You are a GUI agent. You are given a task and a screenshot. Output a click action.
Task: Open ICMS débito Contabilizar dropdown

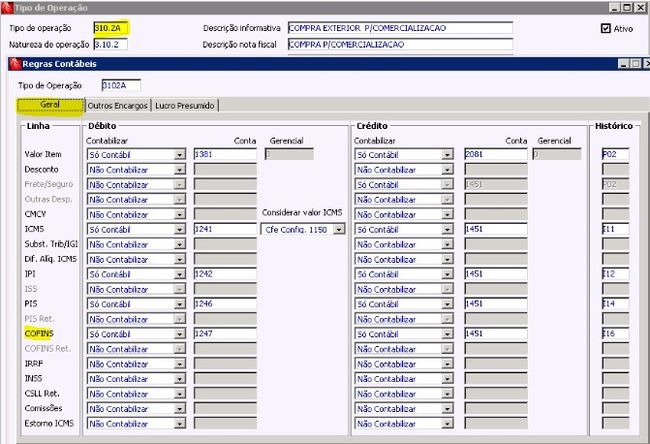pos(179,229)
